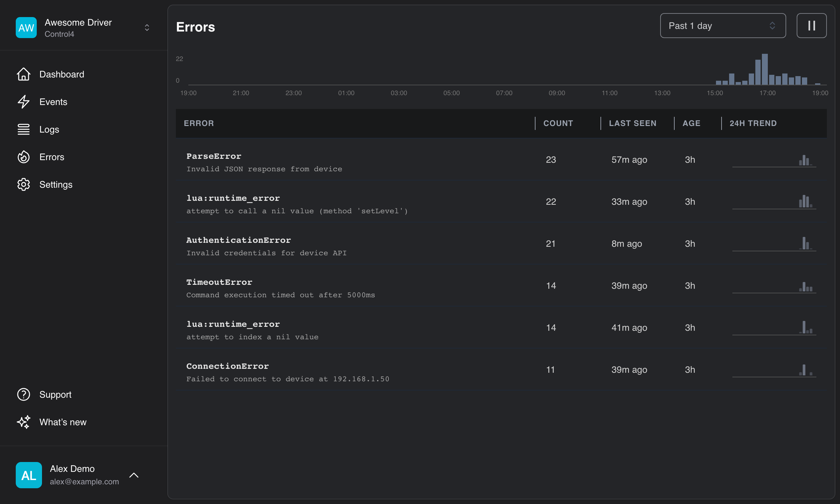Open the AuthenticationError row
This screenshot has width=840, height=504.
click(501, 243)
